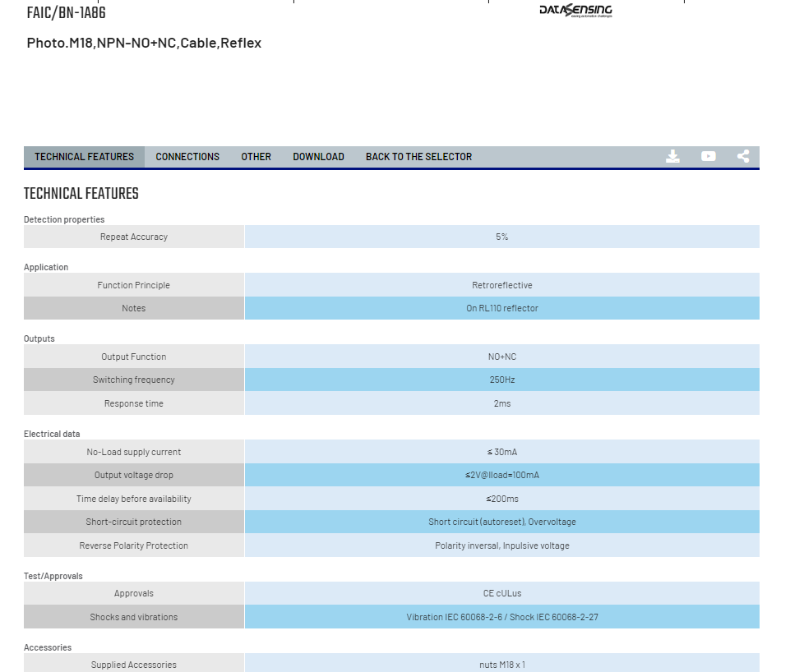Viewport: 790px width, 672px height.
Task: Click the share icon
Action: (743, 157)
